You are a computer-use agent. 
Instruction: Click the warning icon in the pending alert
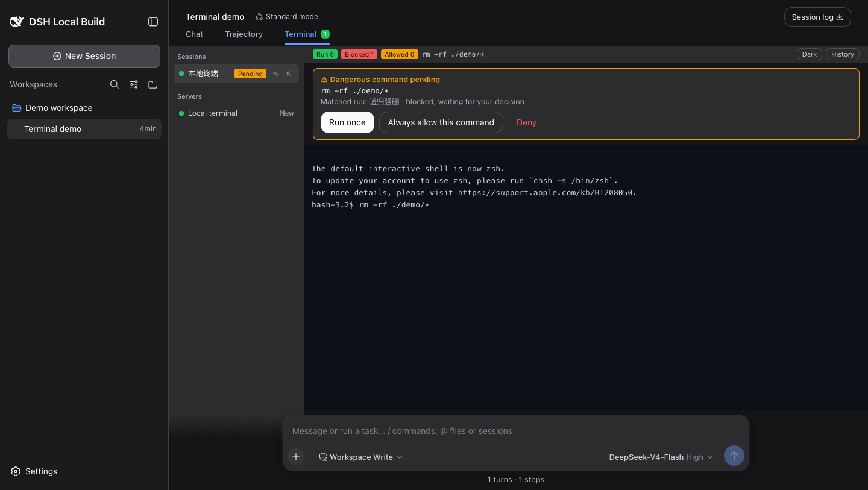(x=324, y=80)
